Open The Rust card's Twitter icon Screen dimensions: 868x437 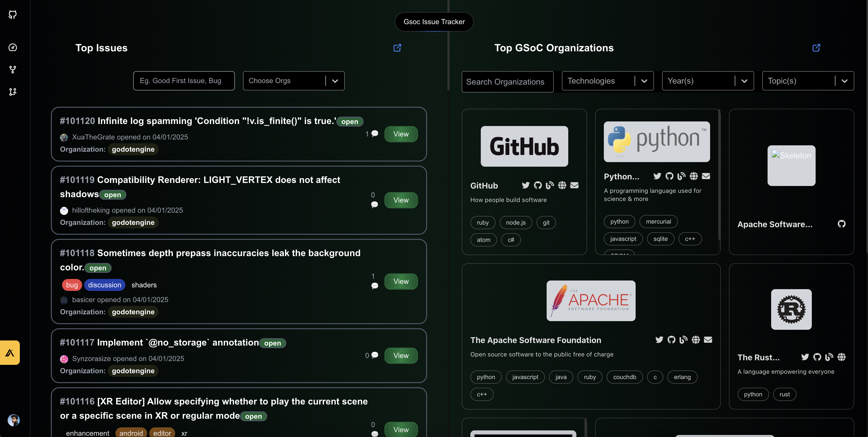point(805,357)
